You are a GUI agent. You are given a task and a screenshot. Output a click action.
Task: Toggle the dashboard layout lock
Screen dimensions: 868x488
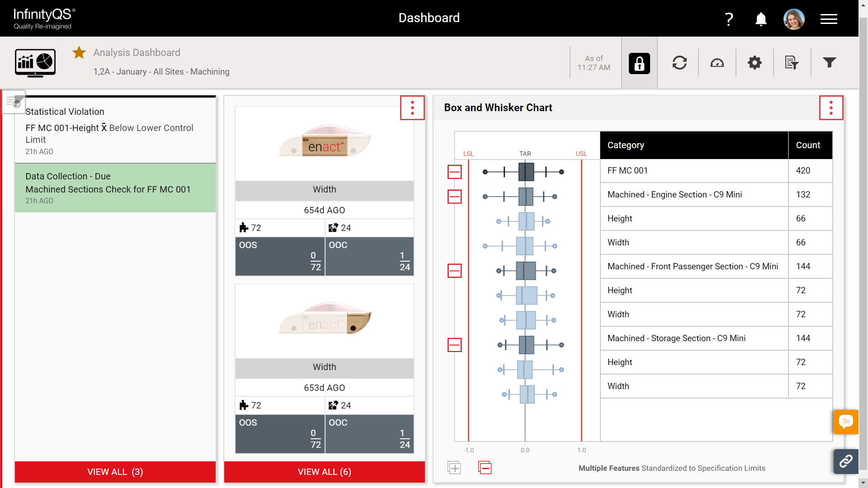pos(639,63)
